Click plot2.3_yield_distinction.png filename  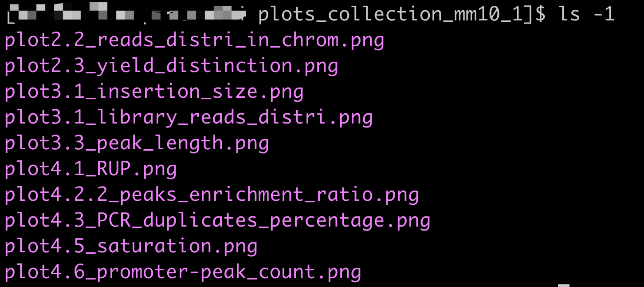(171, 66)
